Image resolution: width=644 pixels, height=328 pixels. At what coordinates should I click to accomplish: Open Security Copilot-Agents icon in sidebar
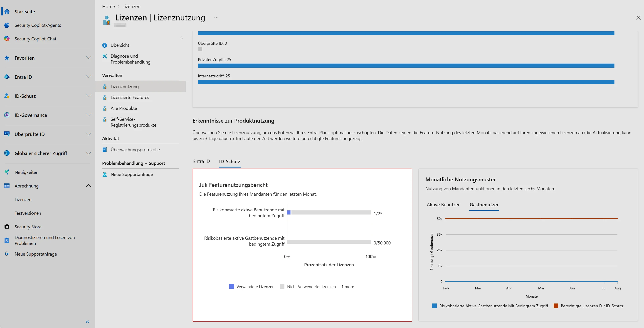pos(7,25)
